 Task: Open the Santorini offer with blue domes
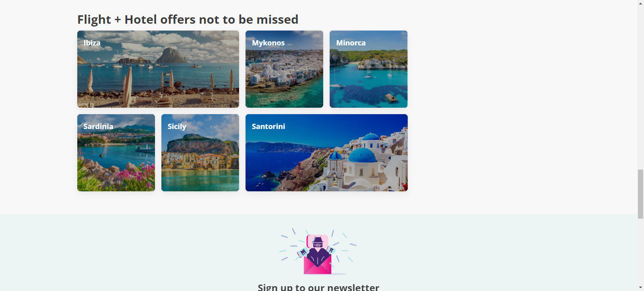point(326,153)
